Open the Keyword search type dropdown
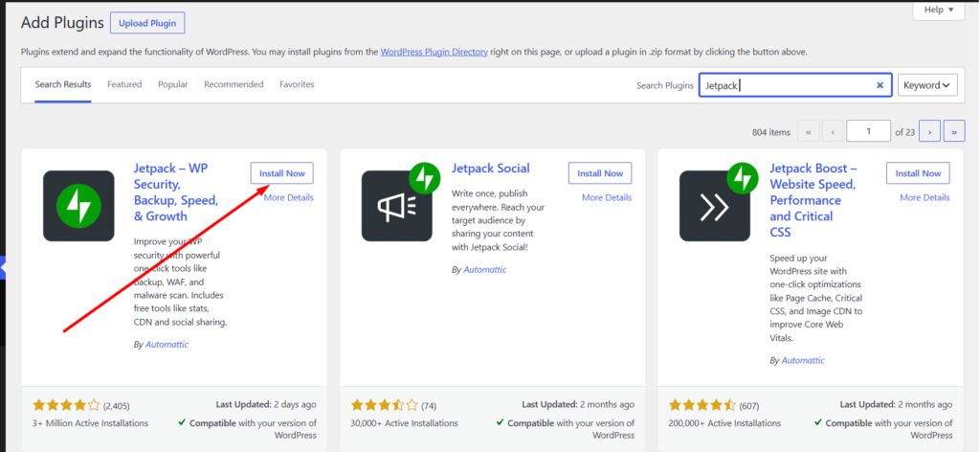Viewport: 980px width, 452px height. pyautogui.click(x=927, y=85)
